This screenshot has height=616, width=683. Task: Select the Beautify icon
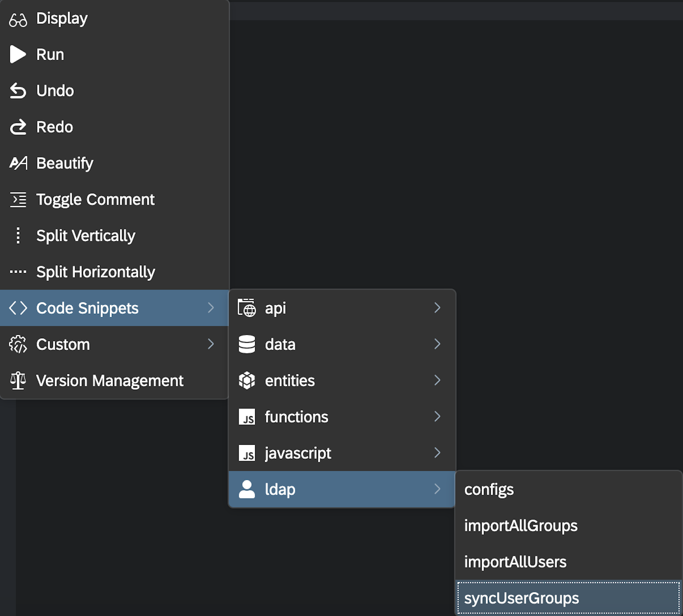[18, 163]
